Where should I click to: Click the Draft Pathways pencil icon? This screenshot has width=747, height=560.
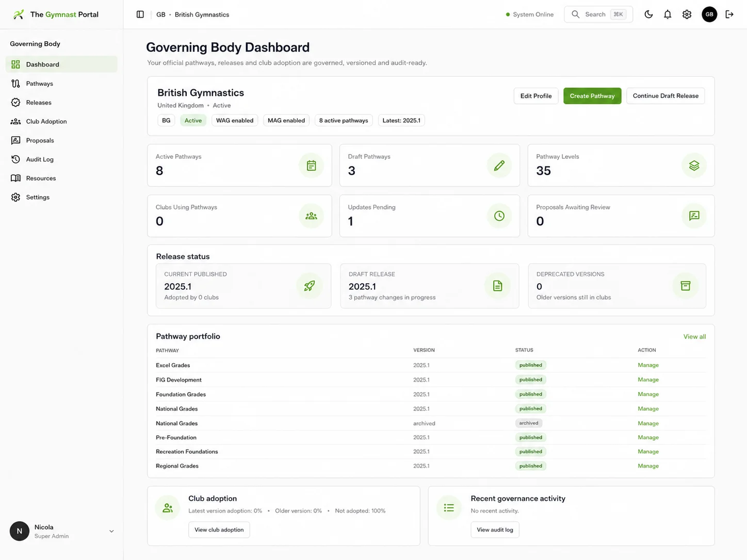(x=499, y=166)
